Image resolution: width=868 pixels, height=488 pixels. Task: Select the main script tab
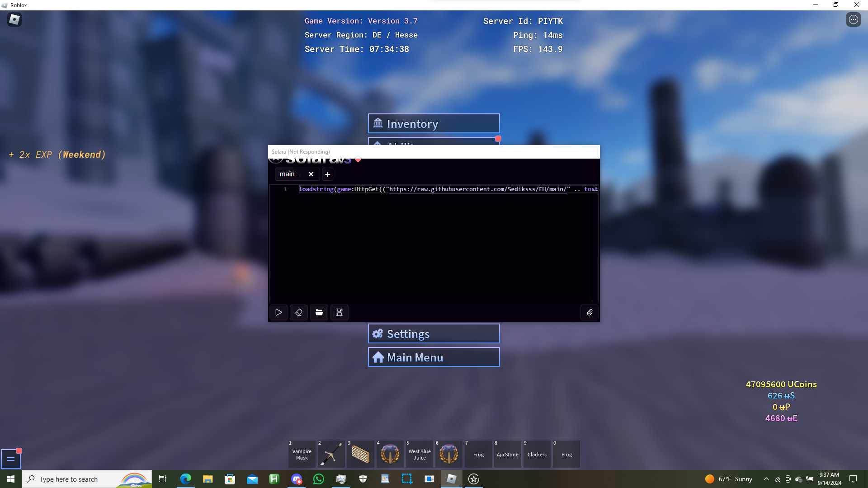(x=290, y=174)
